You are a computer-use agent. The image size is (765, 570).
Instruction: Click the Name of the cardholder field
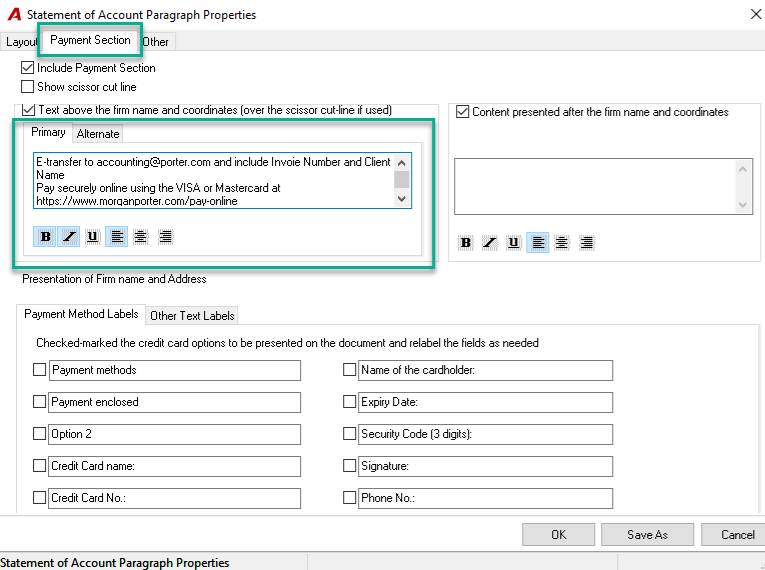pos(485,370)
